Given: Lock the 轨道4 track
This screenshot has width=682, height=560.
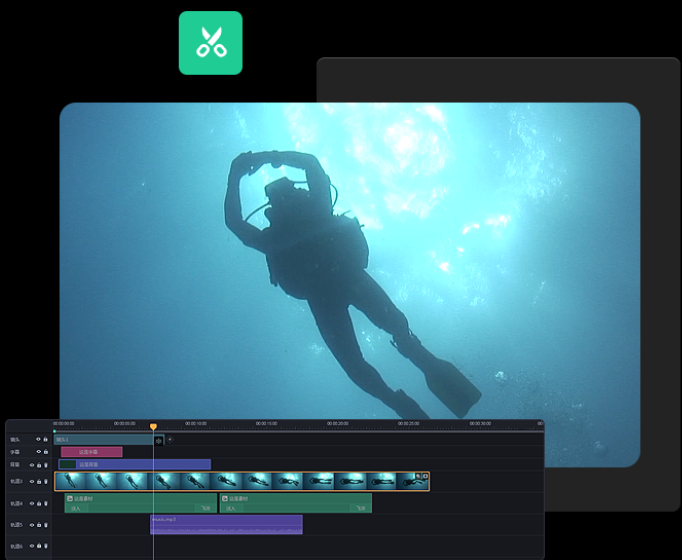Looking at the screenshot, I should point(39,503).
